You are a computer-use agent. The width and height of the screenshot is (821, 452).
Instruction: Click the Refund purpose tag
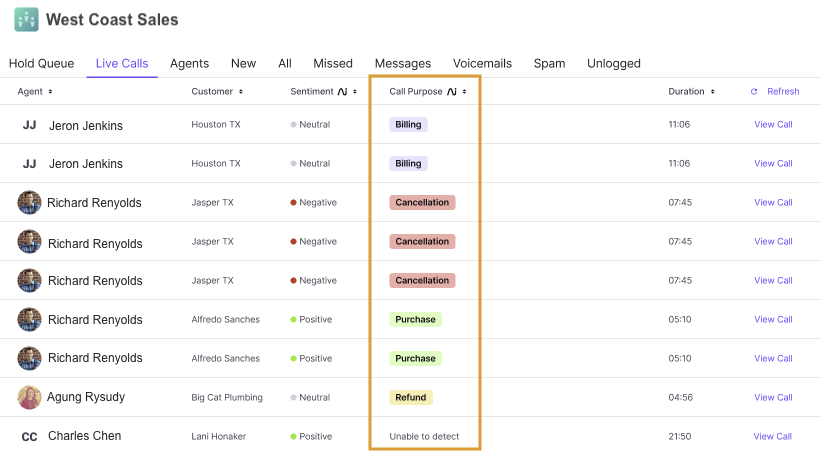click(411, 398)
